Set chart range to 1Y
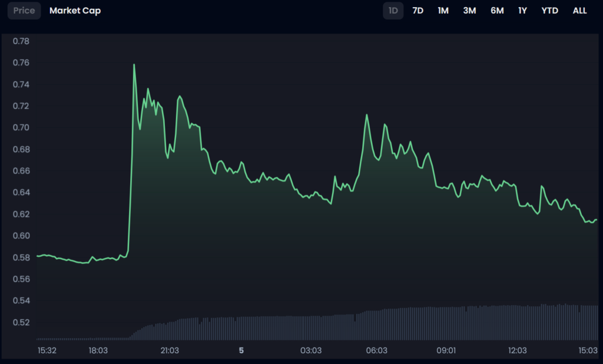 522,11
